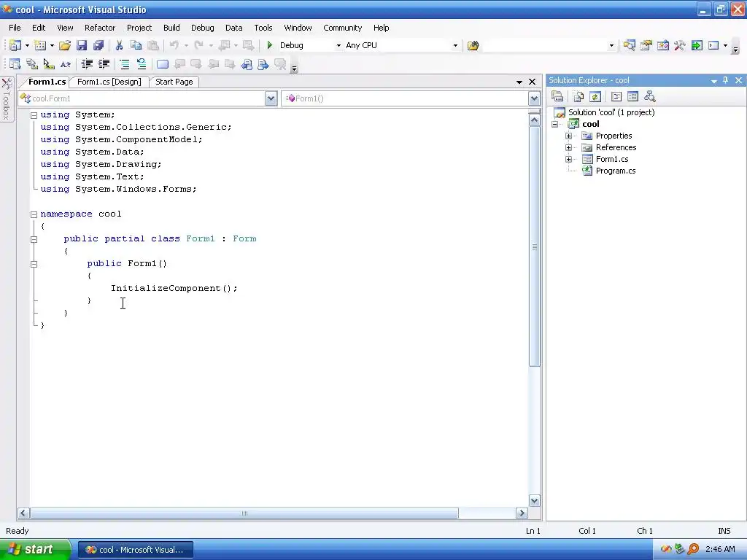The height and width of the screenshot is (560, 747).
Task: Click View Class Diagram icon
Action: (650, 97)
